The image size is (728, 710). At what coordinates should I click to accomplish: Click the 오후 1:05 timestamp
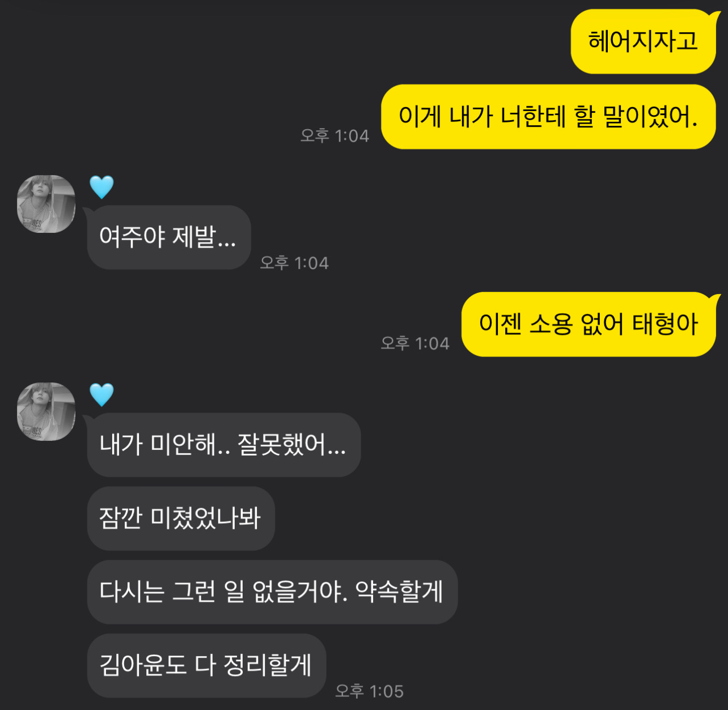point(369,691)
